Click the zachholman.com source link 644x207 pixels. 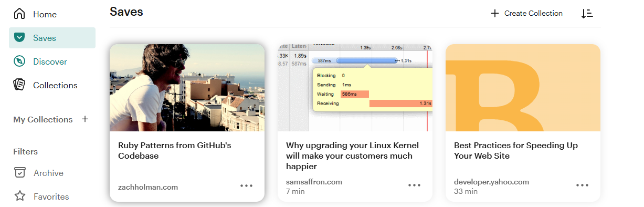[148, 187]
